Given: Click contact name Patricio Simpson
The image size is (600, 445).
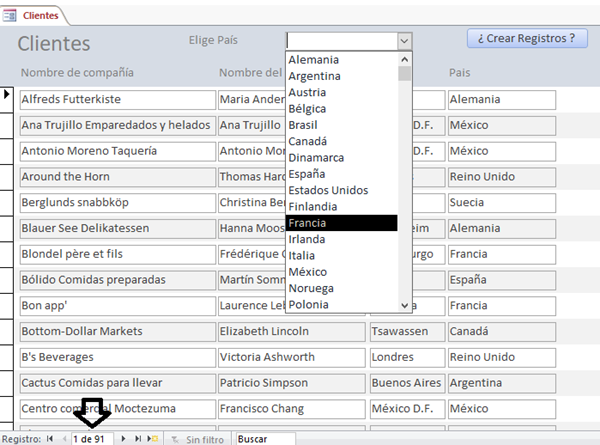Looking at the screenshot, I should pyautogui.click(x=292, y=383).
